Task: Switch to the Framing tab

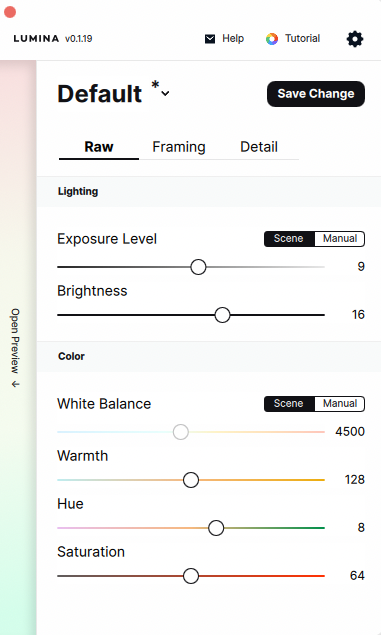Action: coord(179,147)
